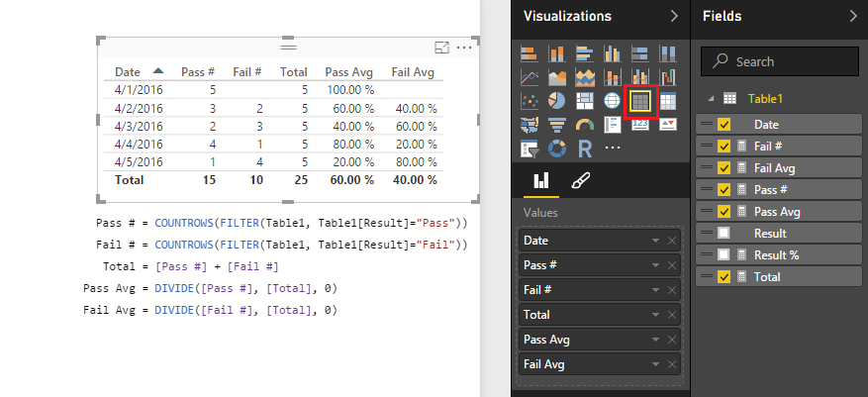The width and height of the screenshot is (868, 397).
Task: Open more custom visuals (ellipsis) in Visualizations
Action: pyautogui.click(x=613, y=148)
